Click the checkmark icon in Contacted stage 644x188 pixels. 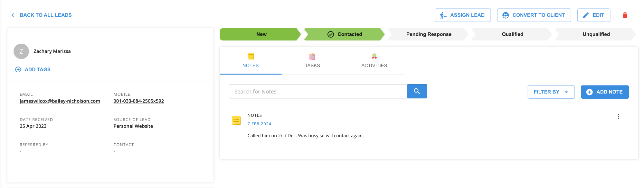pos(330,34)
